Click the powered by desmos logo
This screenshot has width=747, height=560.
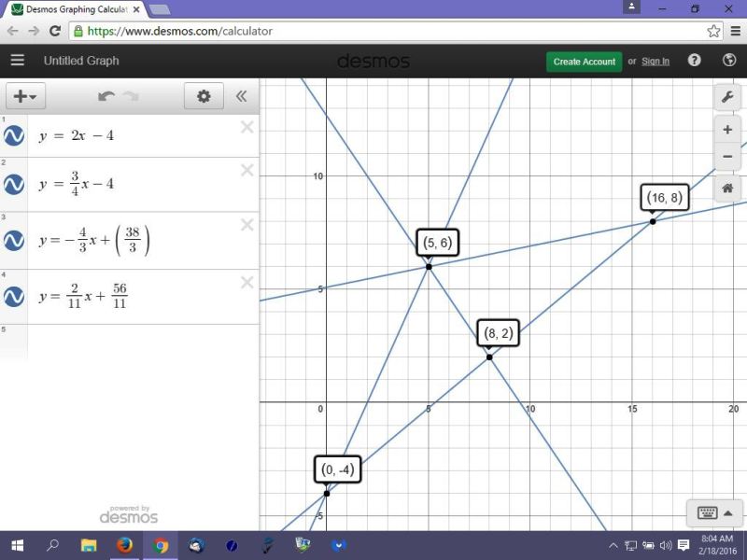tap(129, 515)
